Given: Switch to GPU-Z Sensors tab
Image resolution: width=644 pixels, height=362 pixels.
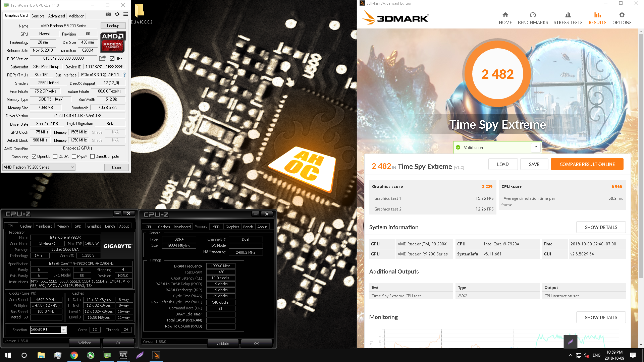Looking at the screenshot, I should (x=38, y=16).
